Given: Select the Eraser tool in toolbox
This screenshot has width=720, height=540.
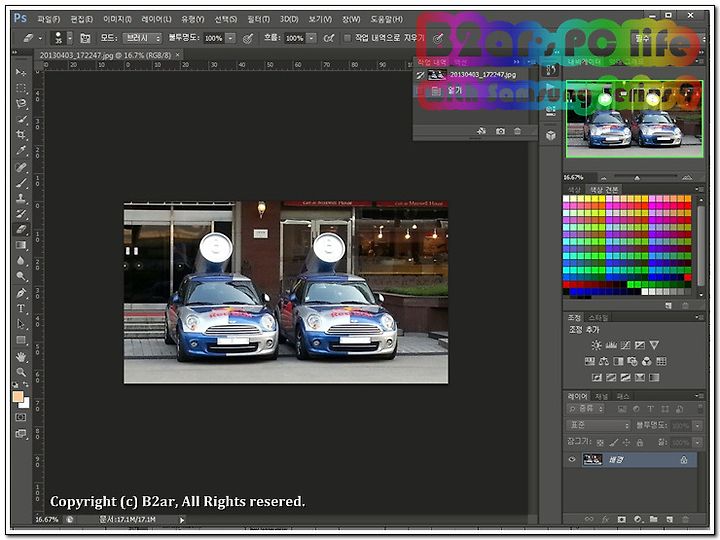Looking at the screenshot, I should 21,229.
